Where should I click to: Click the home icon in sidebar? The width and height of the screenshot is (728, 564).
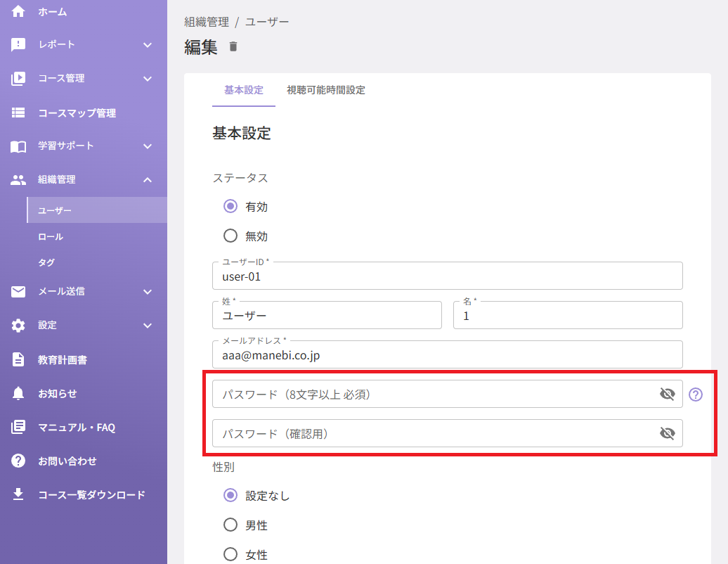point(18,11)
